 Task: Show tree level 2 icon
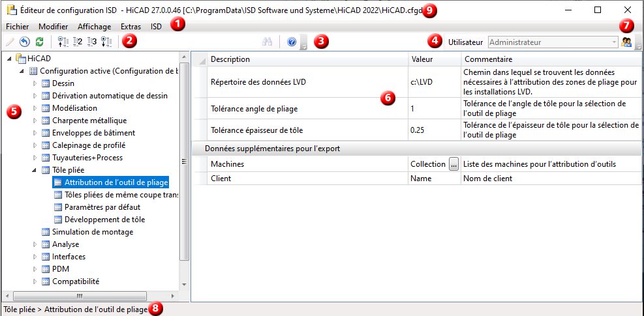pos(77,42)
